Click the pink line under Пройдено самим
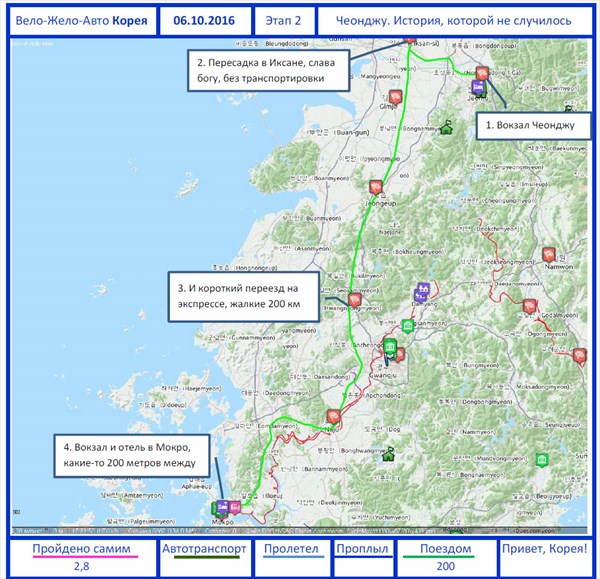This screenshot has height=579, width=600. [x=85, y=556]
